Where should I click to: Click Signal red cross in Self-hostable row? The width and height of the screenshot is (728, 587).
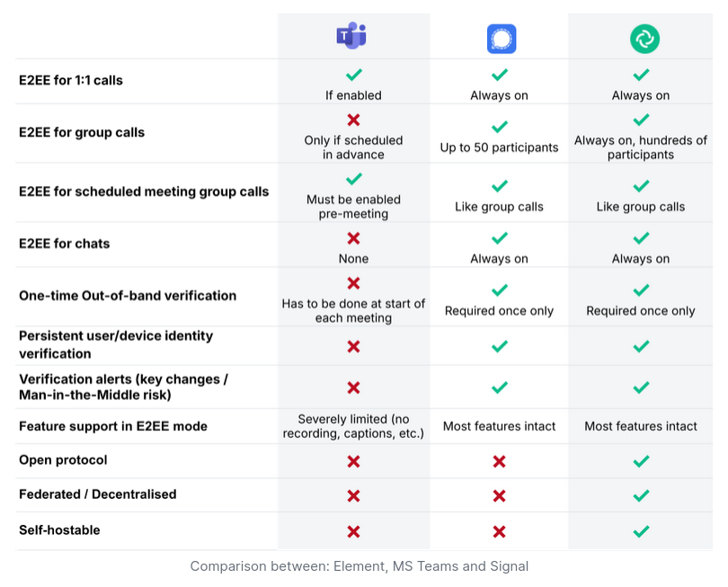(499, 531)
